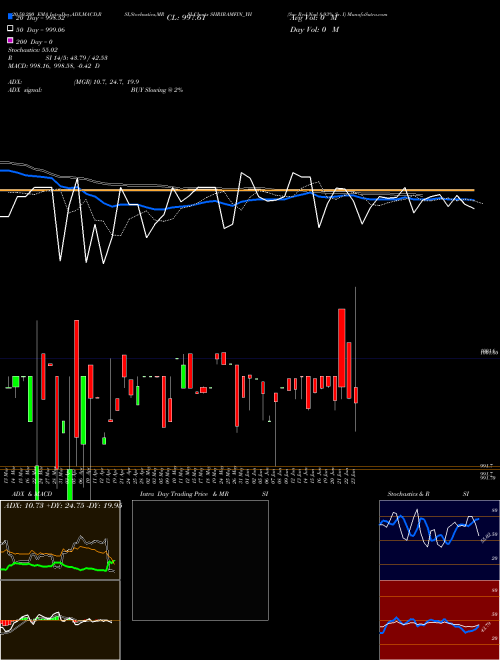Click the orange horizontal price line

coord(237,190)
